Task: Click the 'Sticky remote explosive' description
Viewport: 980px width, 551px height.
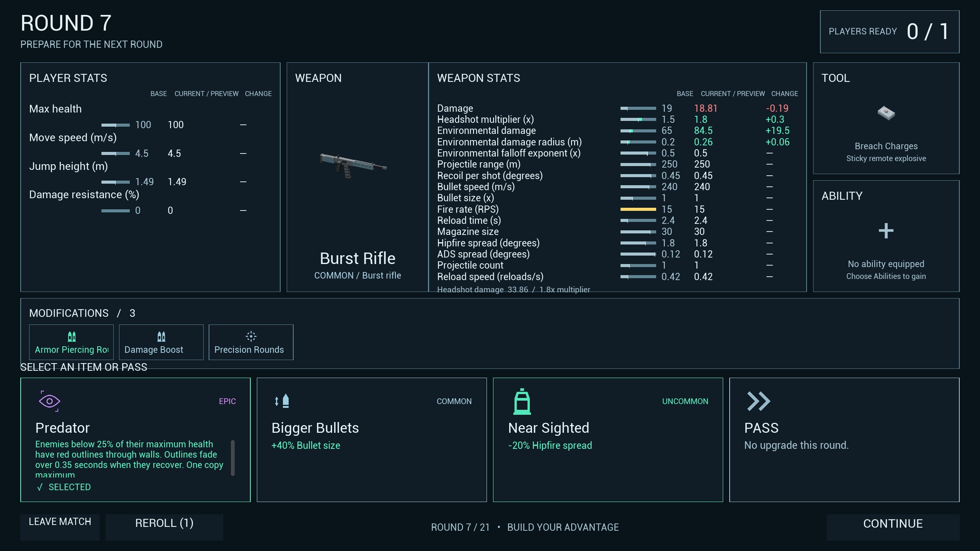Action: click(886, 158)
